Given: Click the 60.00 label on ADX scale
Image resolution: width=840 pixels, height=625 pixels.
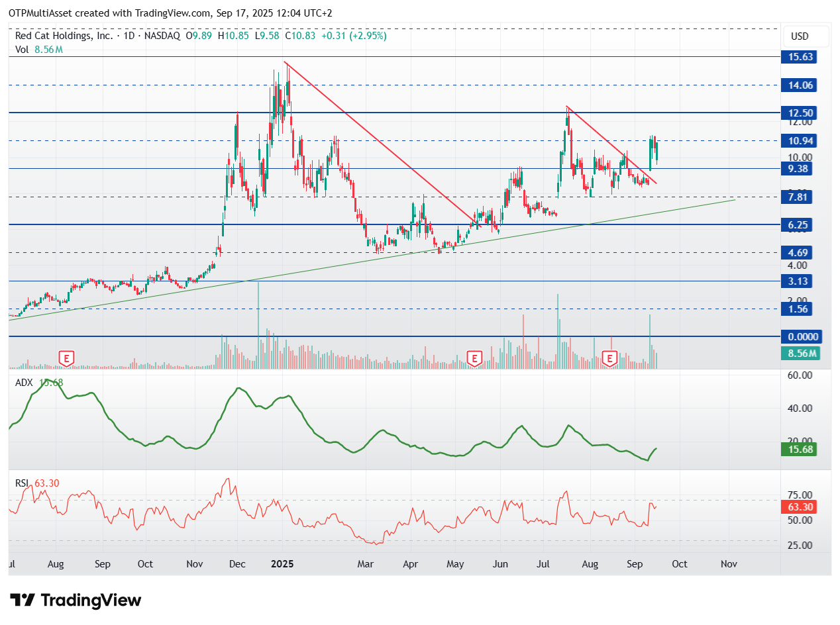Looking at the screenshot, I should [x=800, y=375].
